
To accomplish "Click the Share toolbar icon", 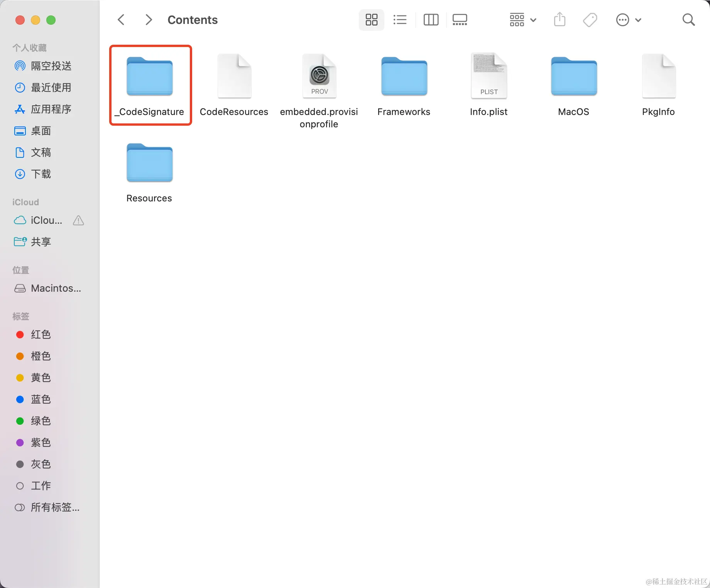I will [560, 19].
